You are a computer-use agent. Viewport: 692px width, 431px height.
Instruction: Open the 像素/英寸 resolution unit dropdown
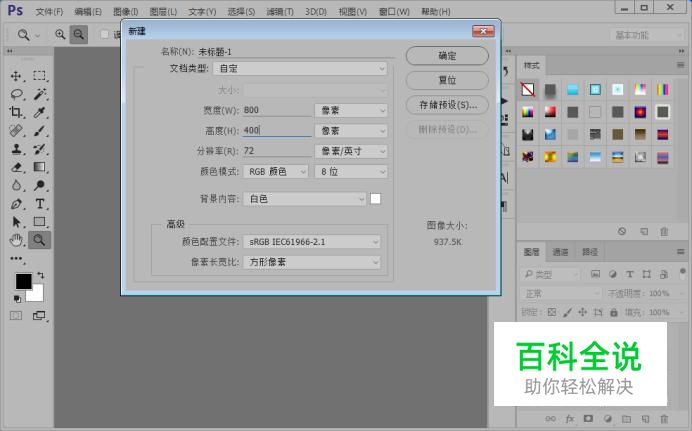point(351,151)
